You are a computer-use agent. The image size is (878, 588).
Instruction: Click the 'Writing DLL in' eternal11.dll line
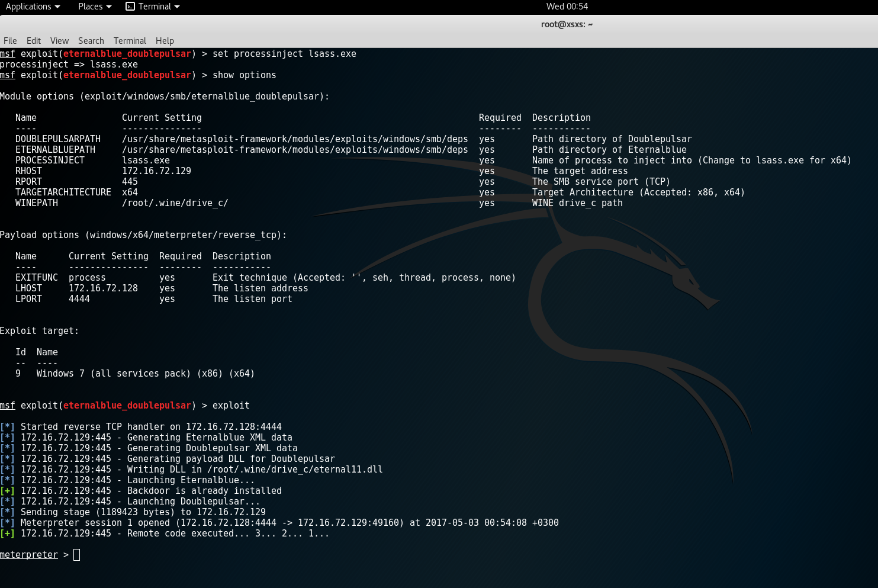tap(192, 470)
